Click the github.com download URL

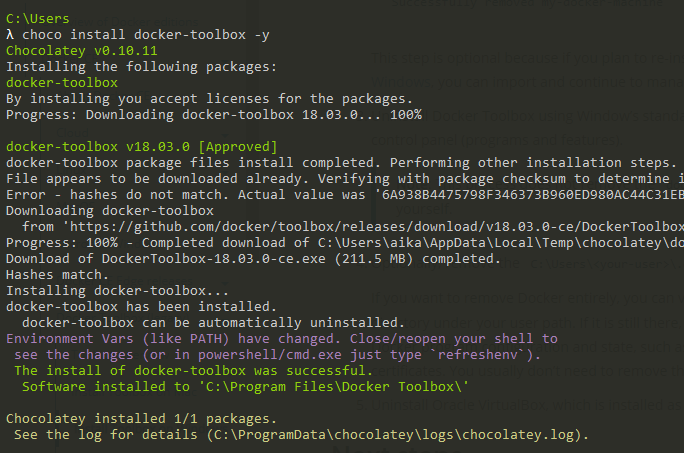[x=377, y=227]
